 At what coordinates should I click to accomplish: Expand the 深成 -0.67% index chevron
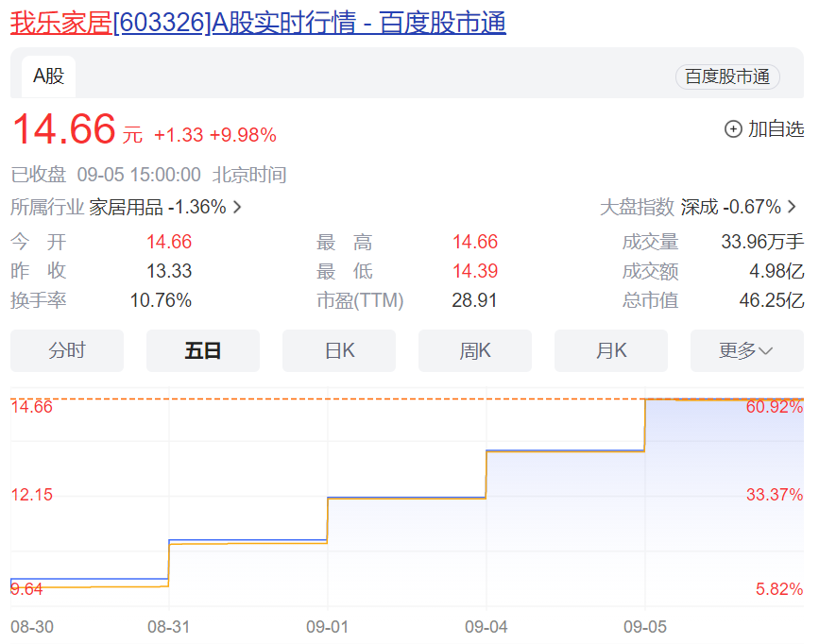click(793, 207)
